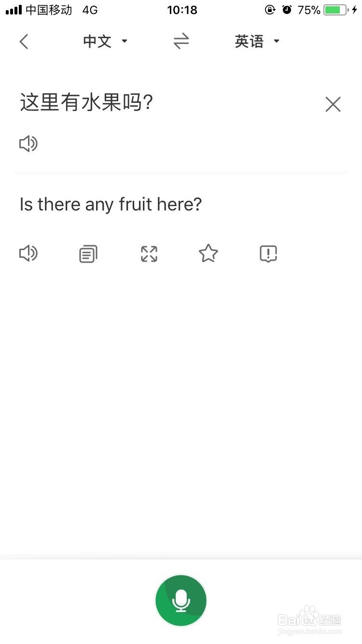Tap the translated text 'Is there any fruit here?'
Viewport: 362px width, 644px height.
111,204
